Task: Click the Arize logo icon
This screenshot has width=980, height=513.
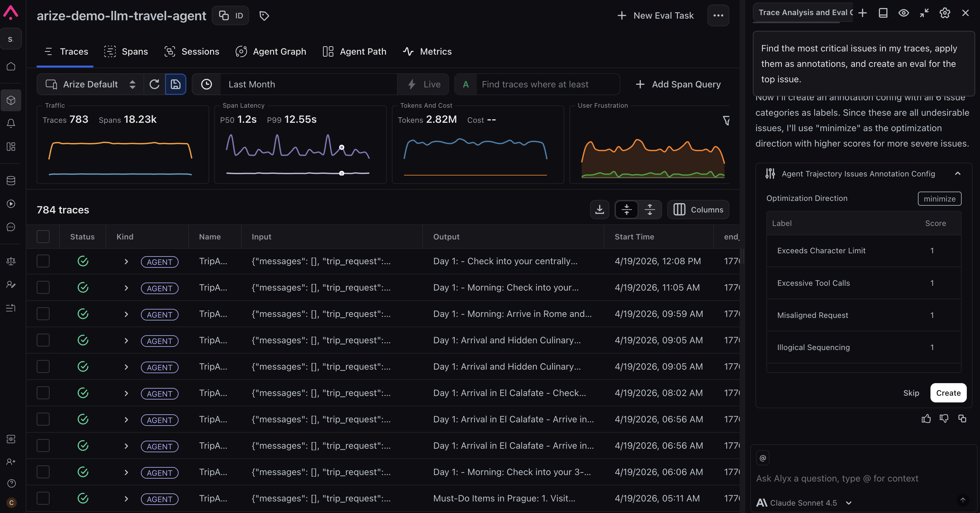Action: [x=11, y=12]
